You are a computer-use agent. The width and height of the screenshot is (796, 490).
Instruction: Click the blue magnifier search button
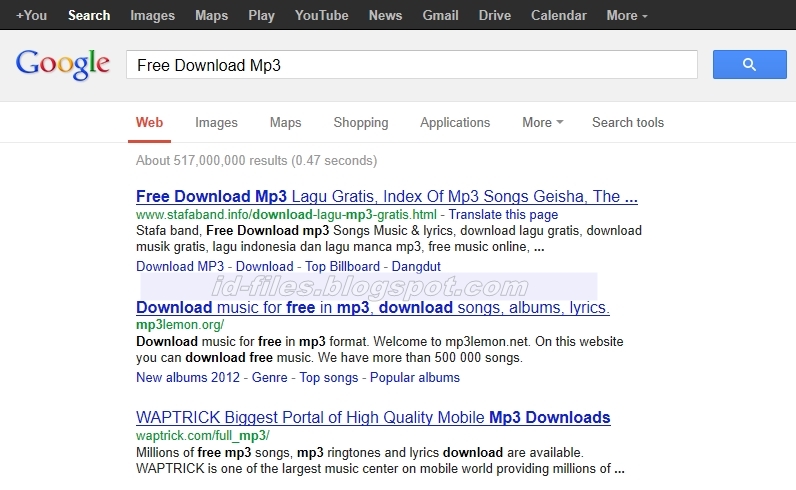coord(749,64)
